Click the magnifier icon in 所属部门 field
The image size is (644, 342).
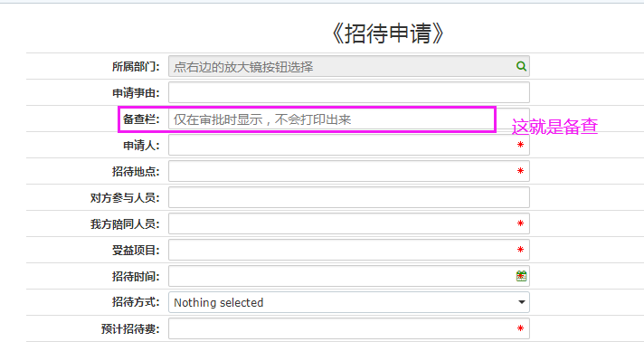[521, 66]
